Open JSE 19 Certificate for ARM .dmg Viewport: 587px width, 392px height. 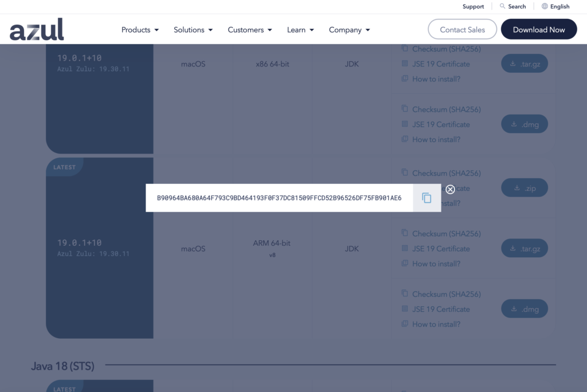440,309
